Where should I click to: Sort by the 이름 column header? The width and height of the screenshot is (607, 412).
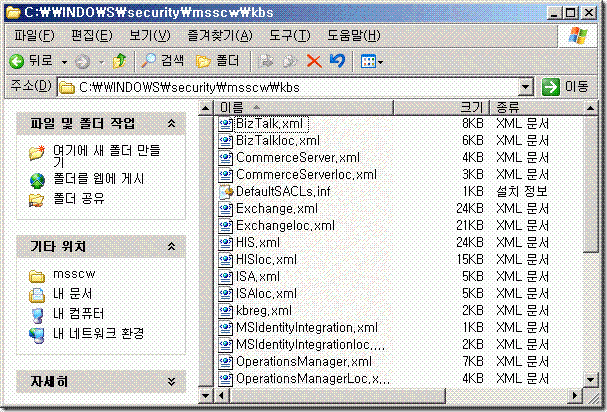[x=304, y=107]
